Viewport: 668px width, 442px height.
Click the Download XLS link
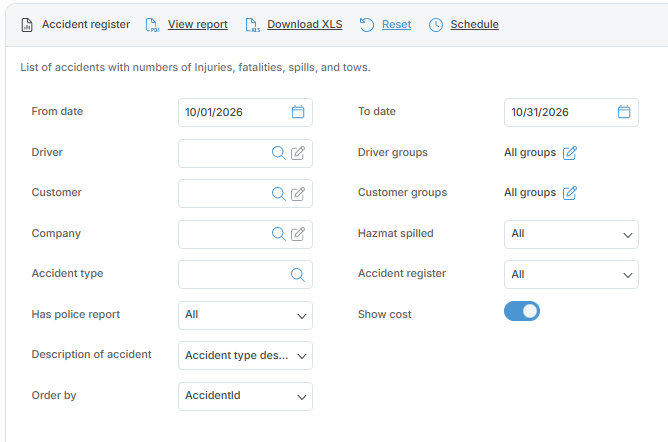305,24
